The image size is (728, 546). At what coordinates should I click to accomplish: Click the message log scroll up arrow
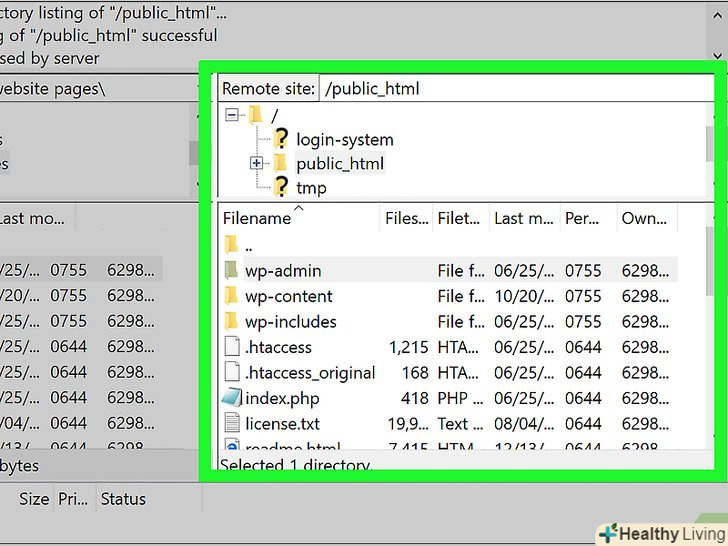[717, 16]
